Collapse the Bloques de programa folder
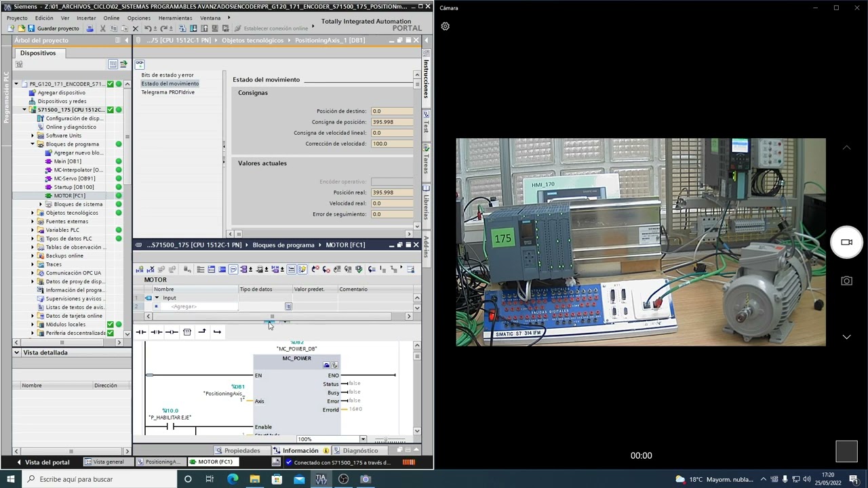Image resolution: width=868 pixels, height=488 pixels. pyautogui.click(x=33, y=144)
